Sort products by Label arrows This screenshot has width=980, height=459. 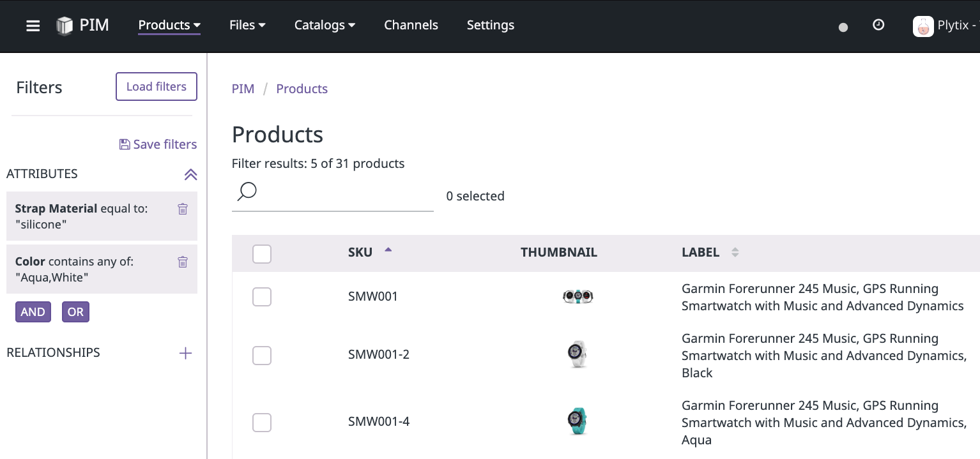tap(735, 252)
